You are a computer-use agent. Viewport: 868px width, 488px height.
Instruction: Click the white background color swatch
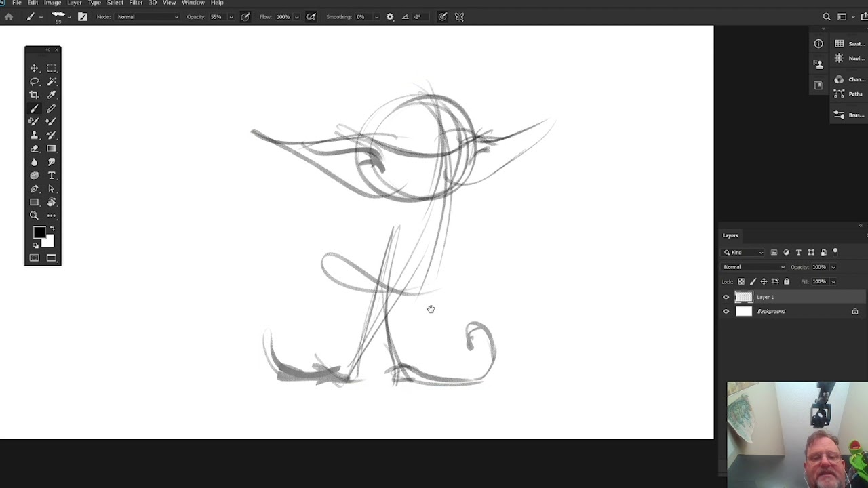(48, 241)
